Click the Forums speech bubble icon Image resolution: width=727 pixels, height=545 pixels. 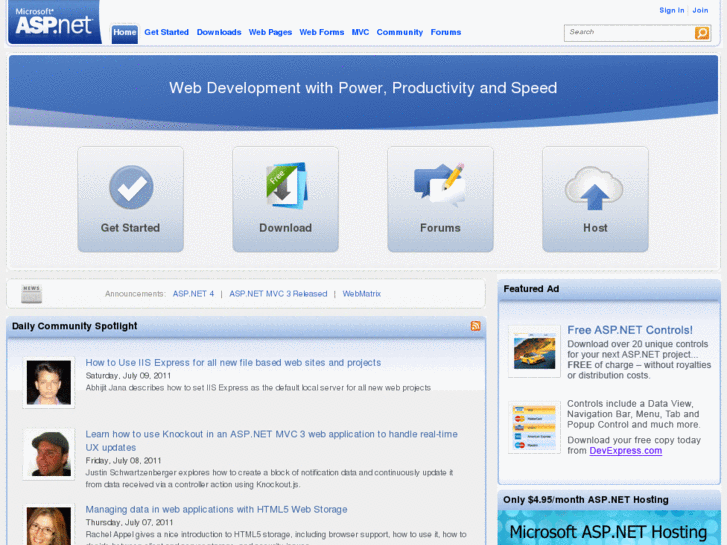click(440, 185)
